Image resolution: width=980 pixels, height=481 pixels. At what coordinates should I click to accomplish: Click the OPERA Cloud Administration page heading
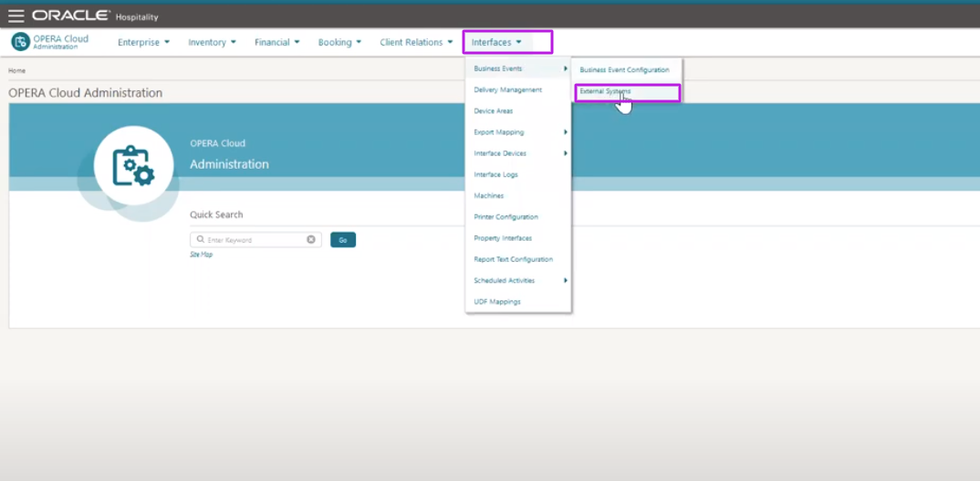[86, 93]
